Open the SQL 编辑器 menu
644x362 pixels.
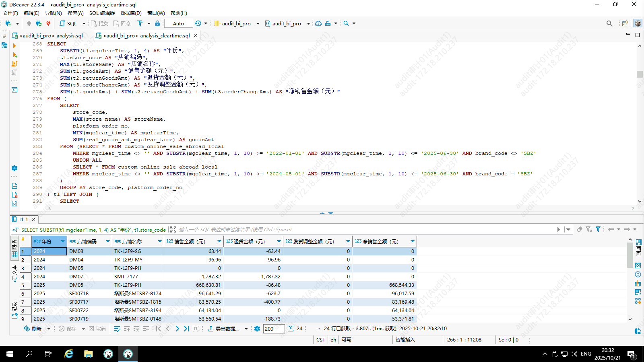point(102,13)
